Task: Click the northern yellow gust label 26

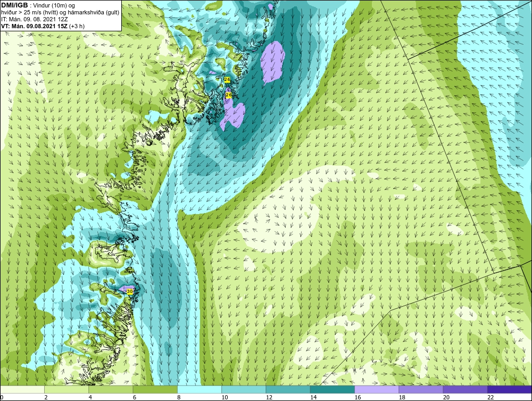Action: click(x=227, y=79)
